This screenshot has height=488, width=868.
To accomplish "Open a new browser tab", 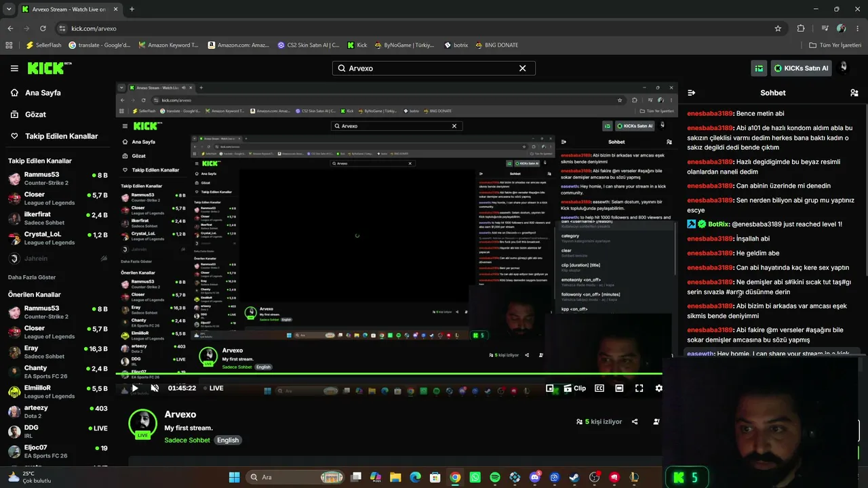I will (132, 9).
